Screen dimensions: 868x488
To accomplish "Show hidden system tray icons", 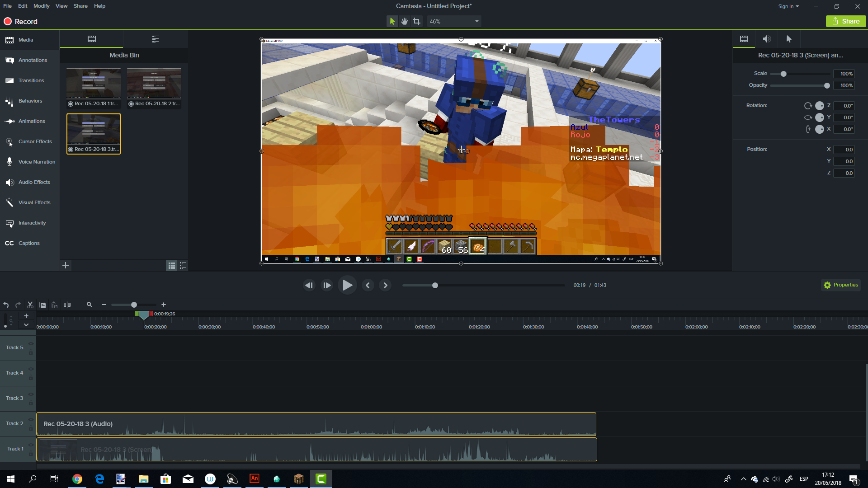I will (743, 479).
